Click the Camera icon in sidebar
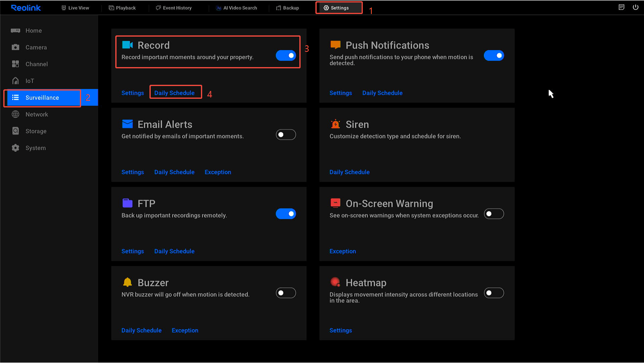644x363 pixels. pos(16,47)
